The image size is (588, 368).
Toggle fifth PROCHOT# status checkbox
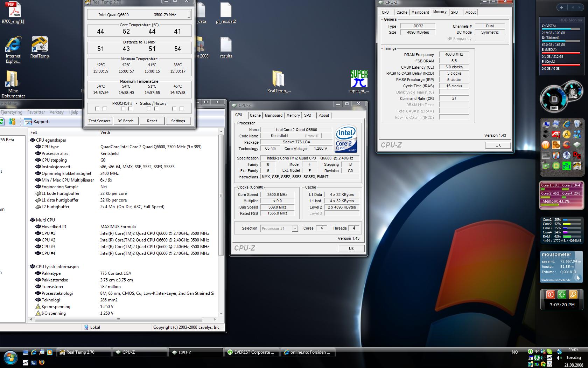point(149,109)
